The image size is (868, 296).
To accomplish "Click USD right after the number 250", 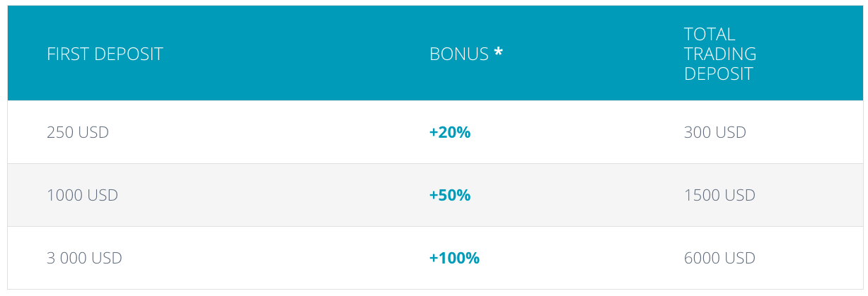I will coord(93,132).
